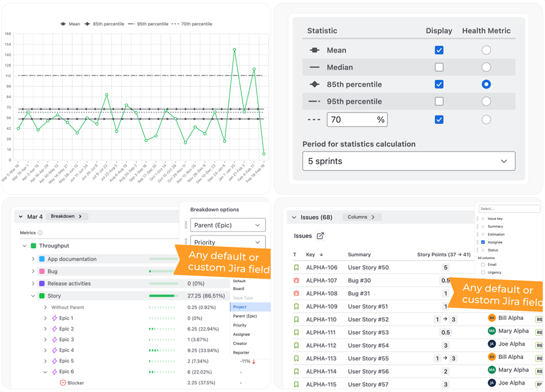Uncheck Display checkbox for 85th percentile
The width and height of the screenshot is (545, 392).
coord(439,84)
